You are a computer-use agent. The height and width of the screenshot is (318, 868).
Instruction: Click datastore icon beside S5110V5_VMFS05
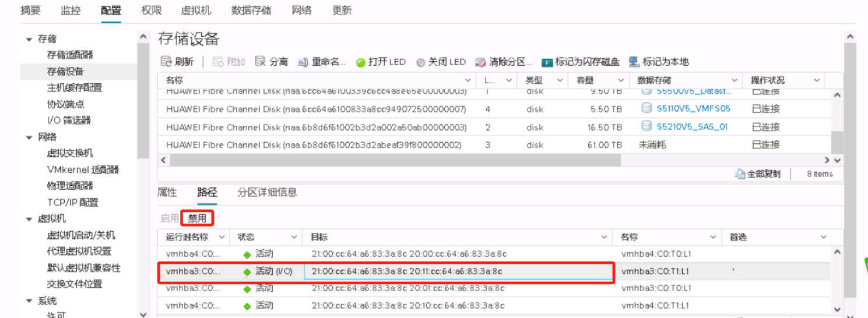click(x=646, y=108)
